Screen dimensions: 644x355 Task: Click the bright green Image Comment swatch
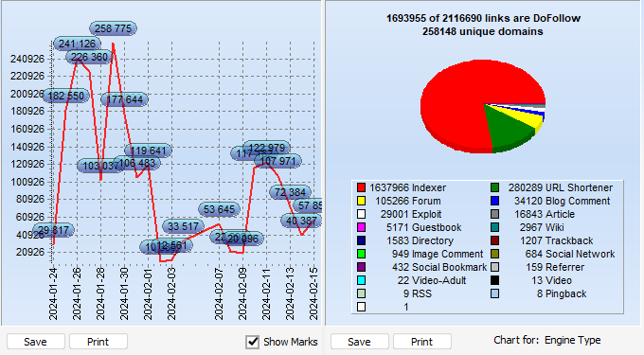click(x=361, y=254)
